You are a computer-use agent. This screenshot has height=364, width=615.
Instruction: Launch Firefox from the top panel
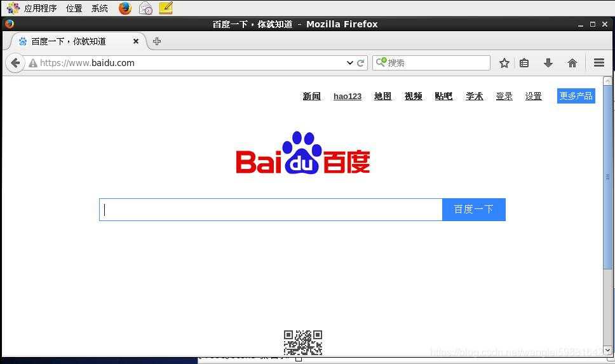coord(125,8)
